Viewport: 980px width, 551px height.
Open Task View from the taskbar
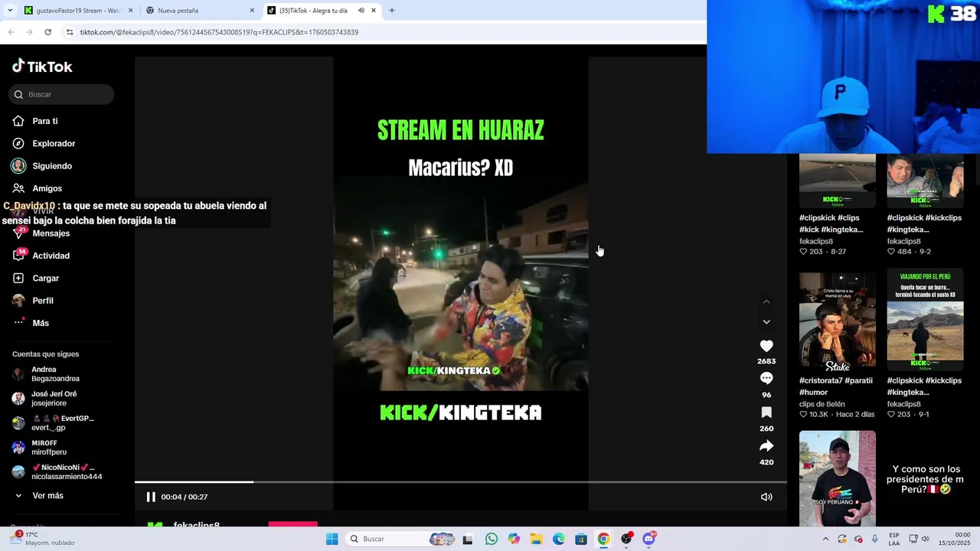(468, 539)
